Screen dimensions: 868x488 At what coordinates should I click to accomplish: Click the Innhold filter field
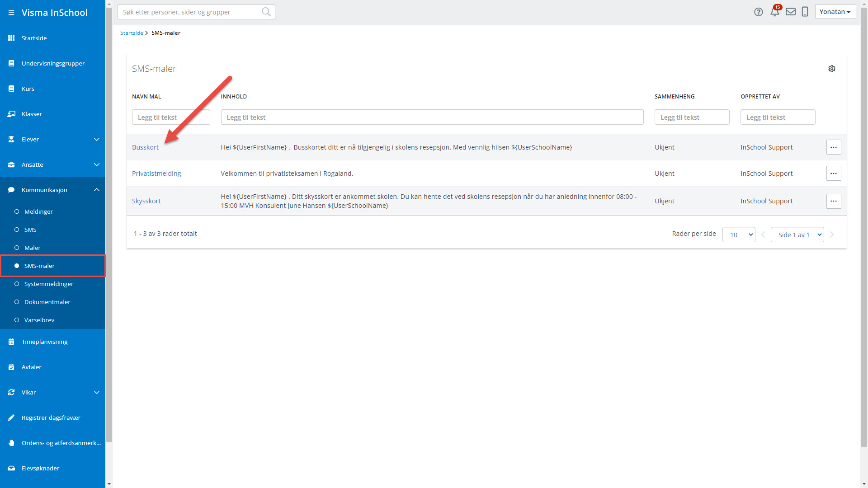pos(432,117)
